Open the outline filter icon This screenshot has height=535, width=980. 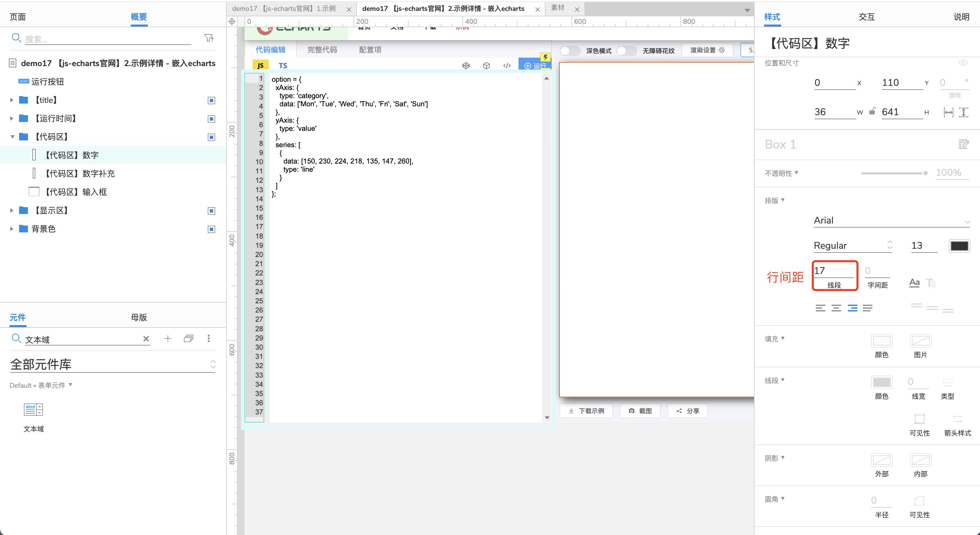click(x=209, y=38)
